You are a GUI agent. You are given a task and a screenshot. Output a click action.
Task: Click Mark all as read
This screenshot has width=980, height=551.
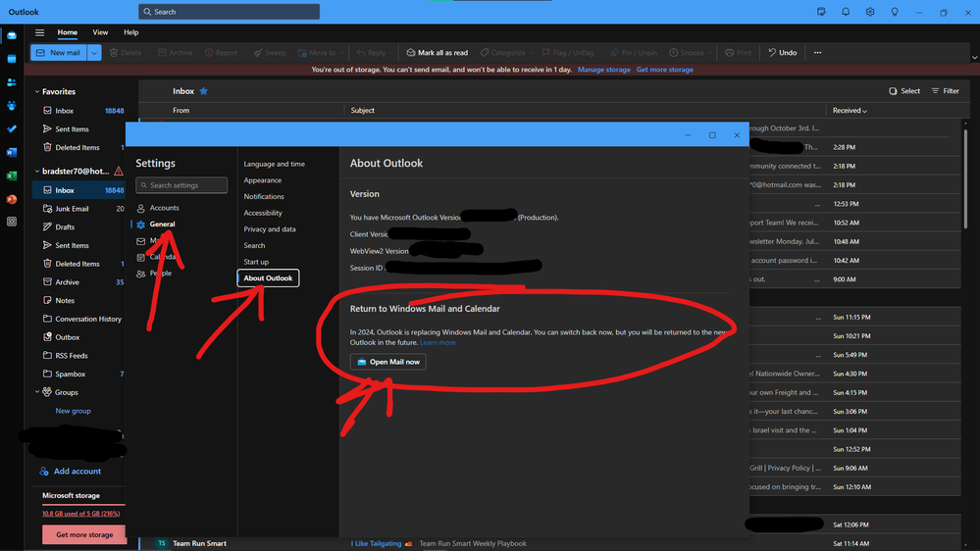click(437, 53)
